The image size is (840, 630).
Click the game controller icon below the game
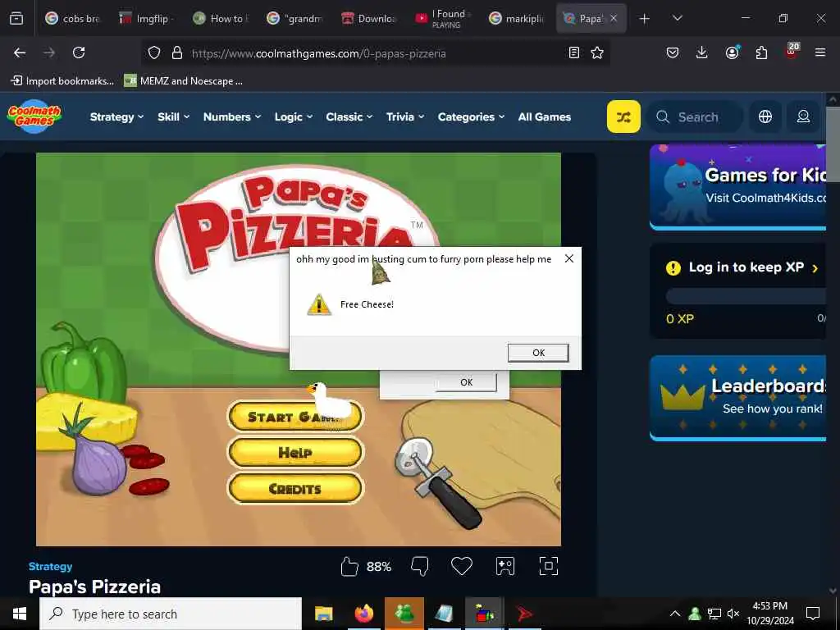[505, 566]
